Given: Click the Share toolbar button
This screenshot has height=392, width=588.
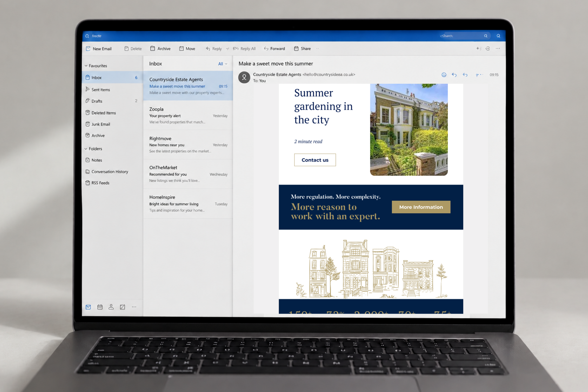Looking at the screenshot, I should [x=302, y=48].
